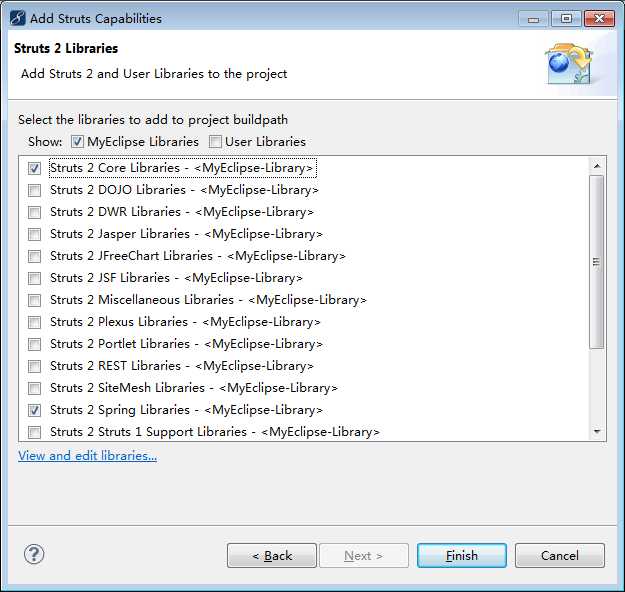Viewport: 625px width, 592px height.
Task: Click the Back button
Action: click(x=272, y=555)
